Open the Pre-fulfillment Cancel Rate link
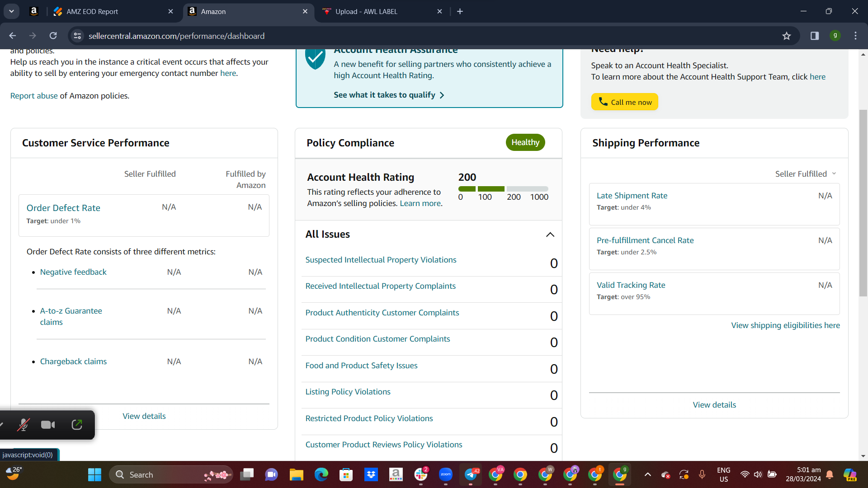 click(645, 240)
